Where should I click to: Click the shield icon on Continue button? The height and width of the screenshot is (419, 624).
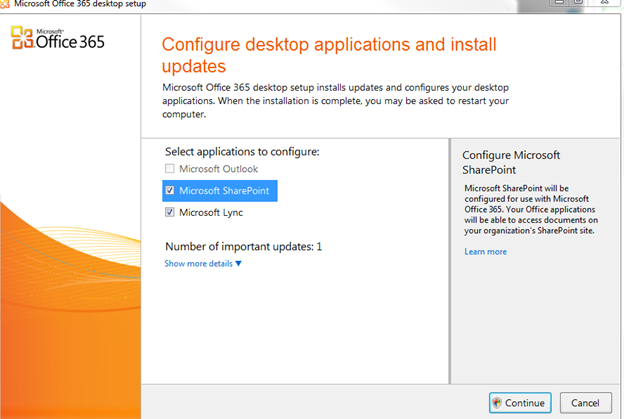[497, 403]
